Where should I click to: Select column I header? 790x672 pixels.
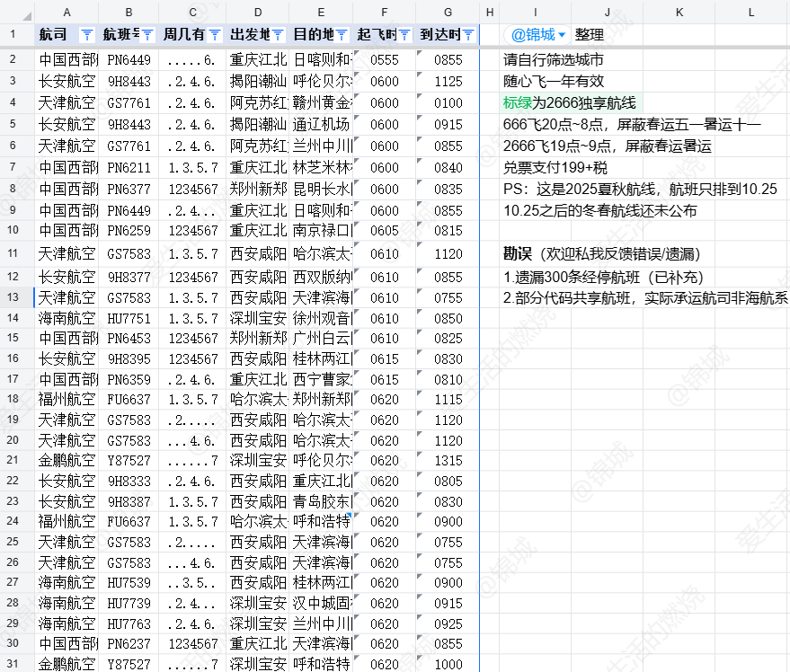(535, 12)
